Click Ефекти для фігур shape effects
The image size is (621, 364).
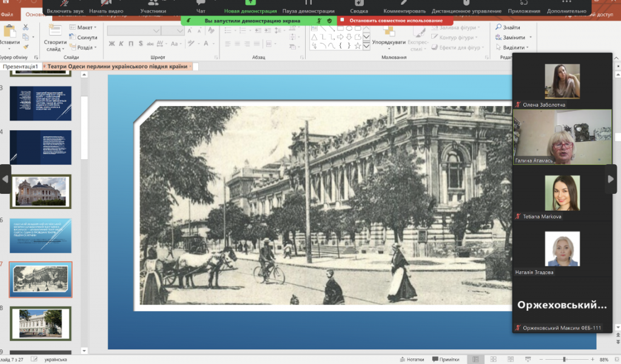click(457, 47)
